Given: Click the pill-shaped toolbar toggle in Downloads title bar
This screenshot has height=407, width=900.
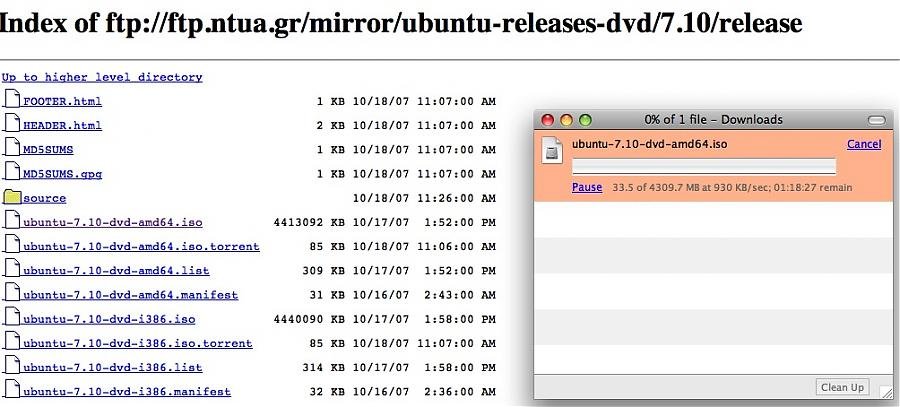Looking at the screenshot, I should coord(876,120).
